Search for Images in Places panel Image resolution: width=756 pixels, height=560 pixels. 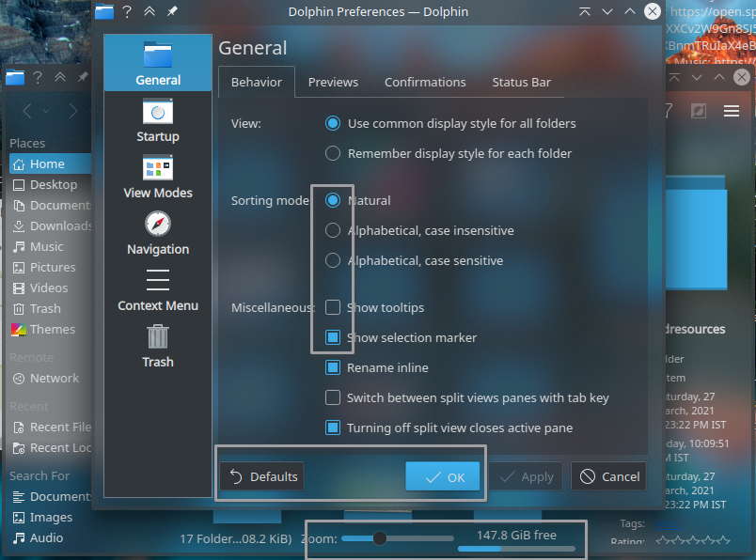coord(50,518)
